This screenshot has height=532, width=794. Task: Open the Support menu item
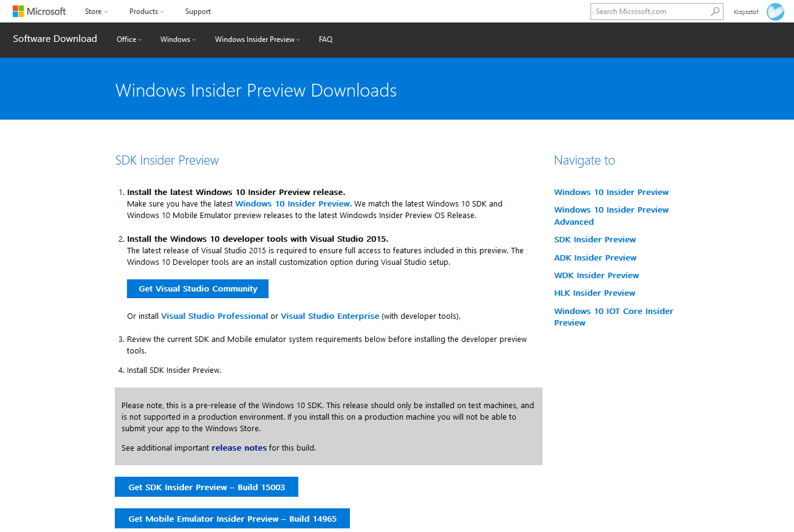(x=198, y=12)
